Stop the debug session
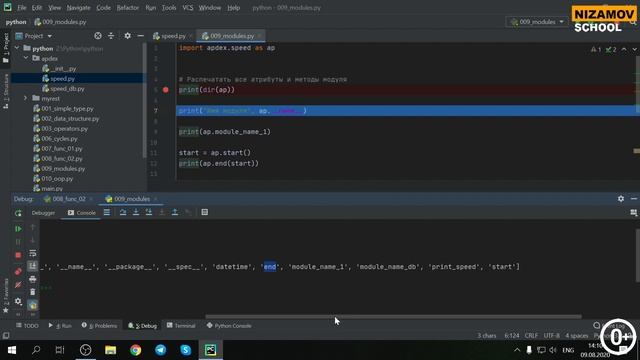Image resolution: width=640 pixels, height=360 pixels. 18,255
